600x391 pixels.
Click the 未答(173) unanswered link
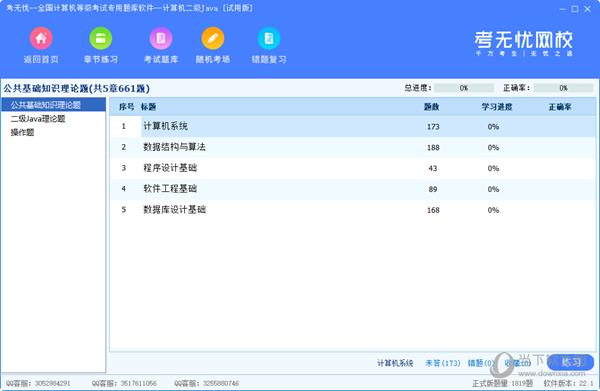(x=443, y=363)
